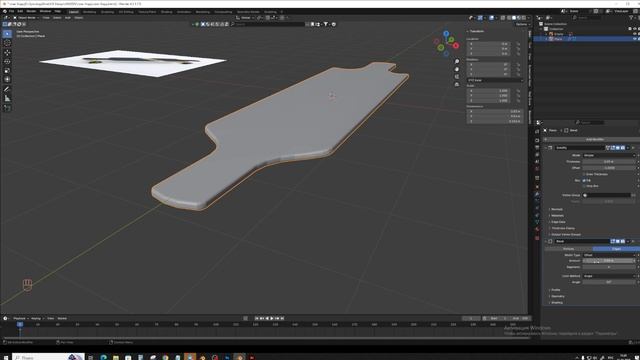Expand the Bevel Profile subpanel
This screenshot has height=360, width=640.
[x=555, y=290]
